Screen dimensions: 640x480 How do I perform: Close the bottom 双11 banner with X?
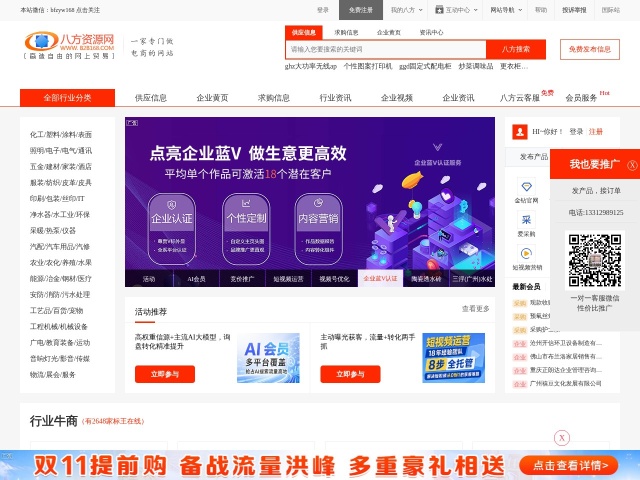tap(562, 438)
